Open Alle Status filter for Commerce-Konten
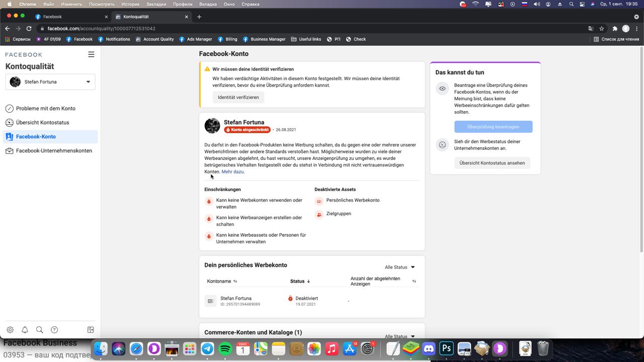 400,336
